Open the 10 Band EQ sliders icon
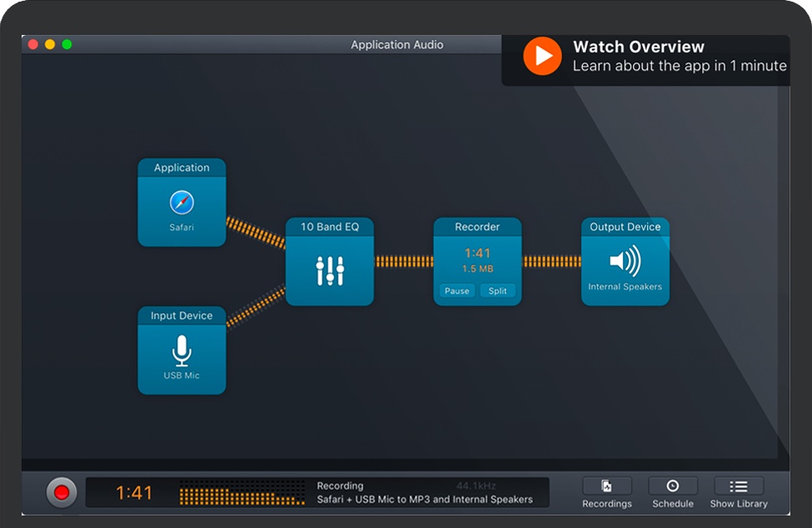812x528 pixels. 330,270
